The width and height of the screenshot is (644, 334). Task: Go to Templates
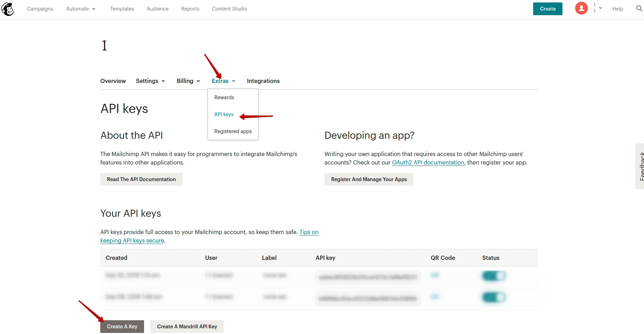point(122,9)
